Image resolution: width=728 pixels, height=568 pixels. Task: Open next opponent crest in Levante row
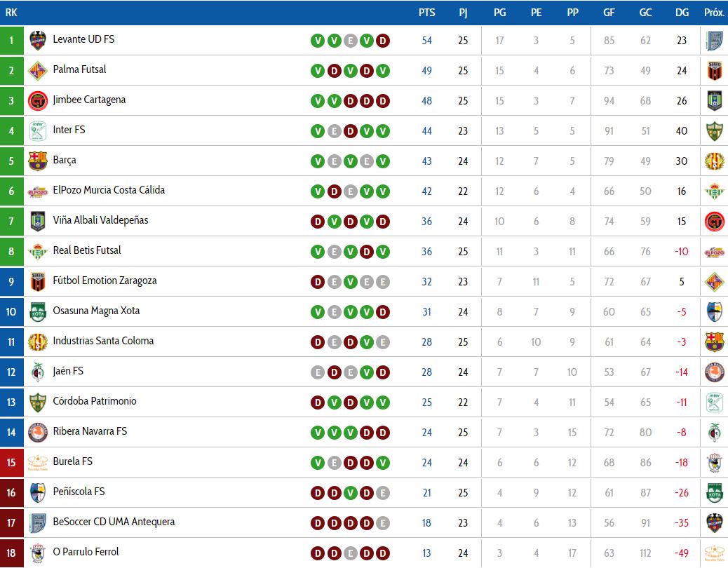715,41
